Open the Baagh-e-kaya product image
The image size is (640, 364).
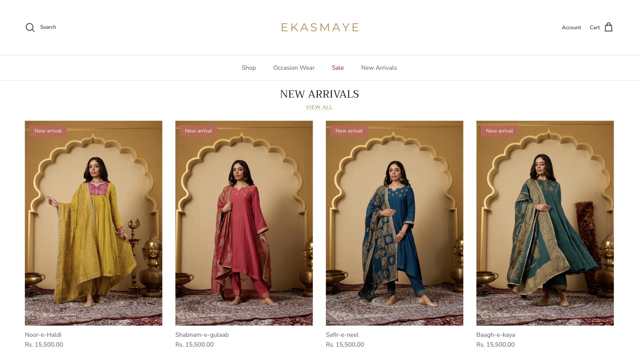[x=545, y=223]
